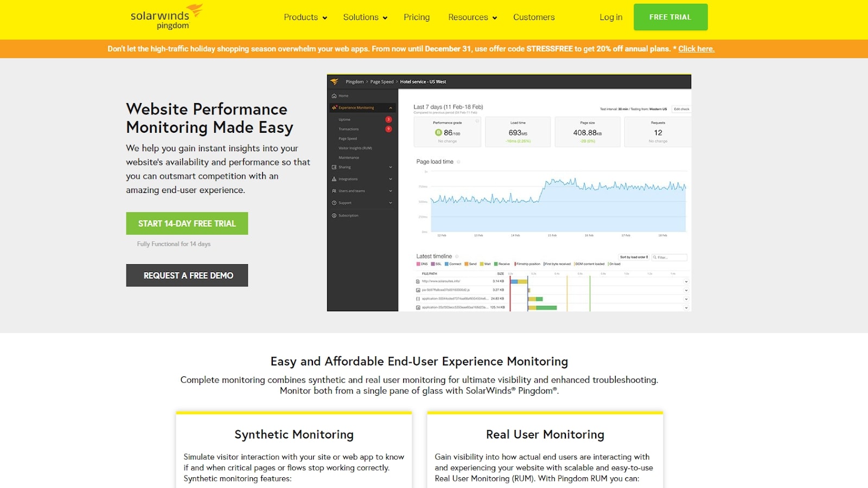The height and width of the screenshot is (488, 868).
Task: Open the Resources dropdown menu
Action: [473, 17]
